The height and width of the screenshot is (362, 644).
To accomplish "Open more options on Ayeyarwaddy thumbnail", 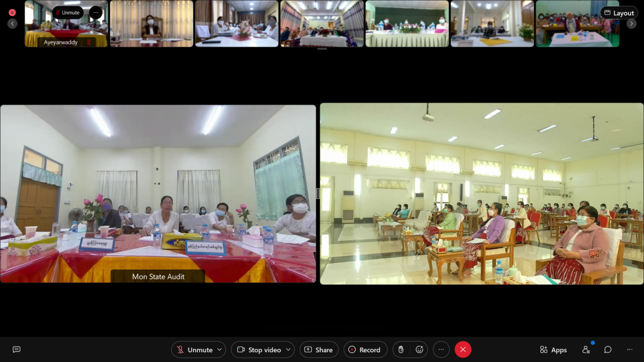I will (96, 12).
